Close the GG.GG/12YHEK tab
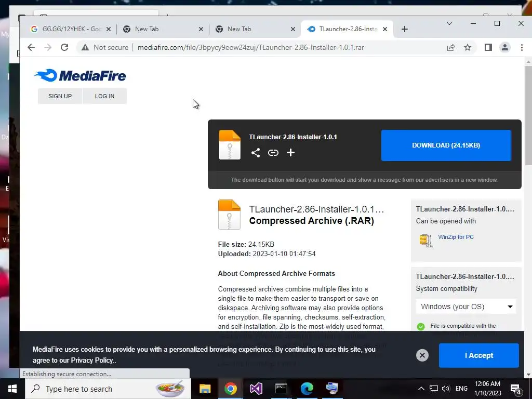The width and height of the screenshot is (532, 399). (x=109, y=29)
